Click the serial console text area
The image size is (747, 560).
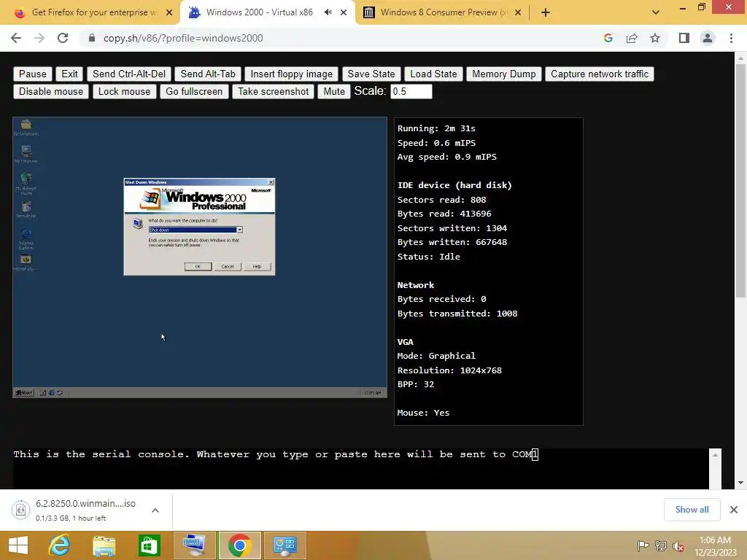pyautogui.click(x=360, y=469)
